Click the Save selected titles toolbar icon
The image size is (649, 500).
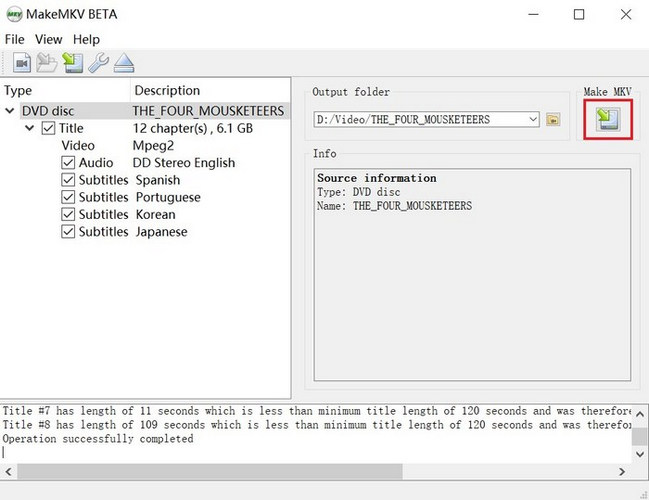tap(72, 63)
